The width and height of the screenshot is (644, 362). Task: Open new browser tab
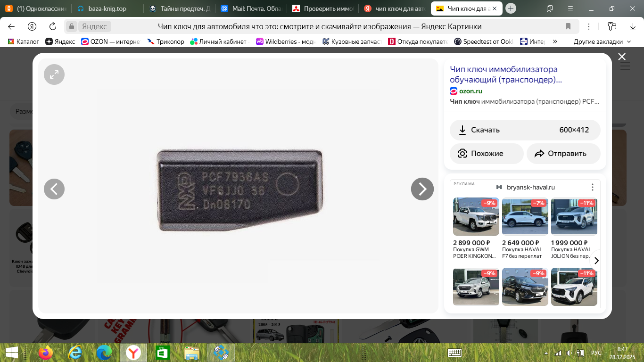(x=511, y=8)
